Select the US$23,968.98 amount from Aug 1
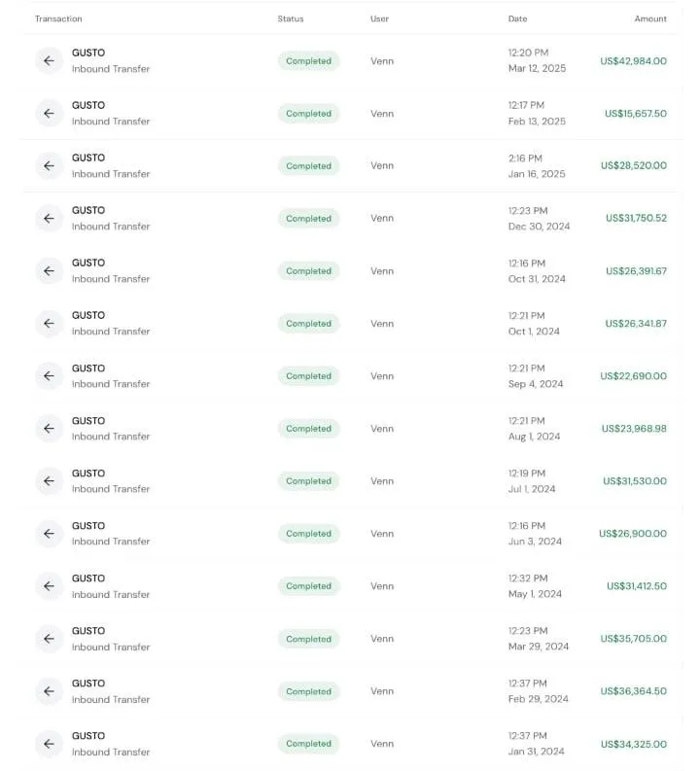The width and height of the screenshot is (700, 771). pyautogui.click(x=634, y=429)
